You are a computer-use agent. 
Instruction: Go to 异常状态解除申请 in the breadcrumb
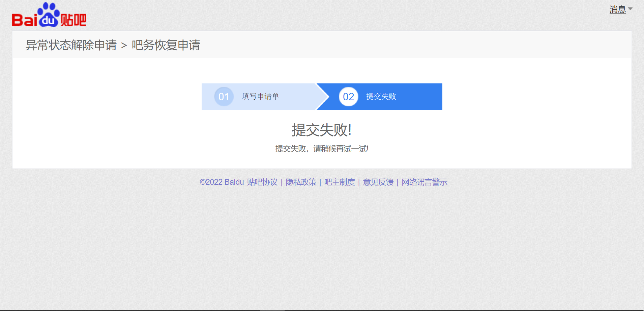pos(71,45)
